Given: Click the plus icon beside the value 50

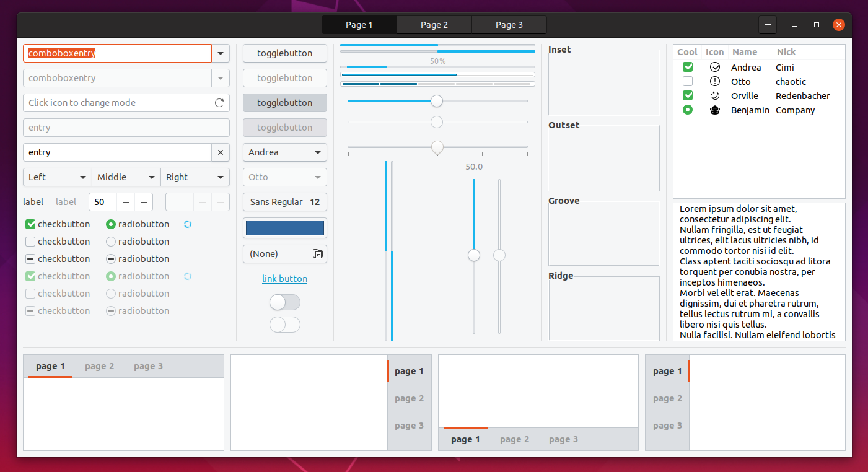Looking at the screenshot, I should pos(144,202).
